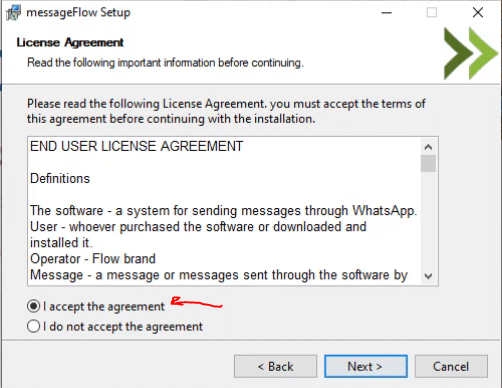Cancel the messageFlow installation
The height and width of the screenshot is (388, 502).
pyautogui.click(x=451, y=366)
